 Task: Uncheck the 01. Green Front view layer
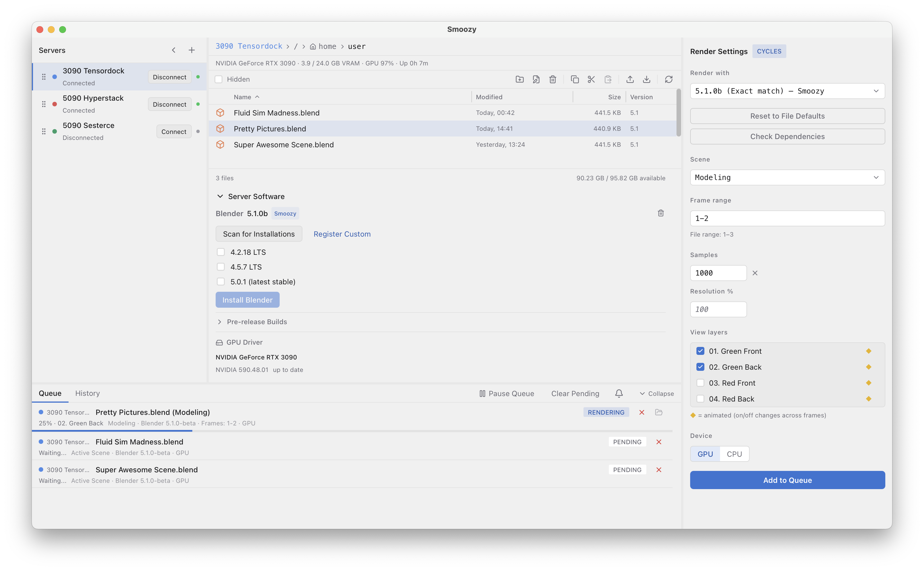[x=700, y=351]
